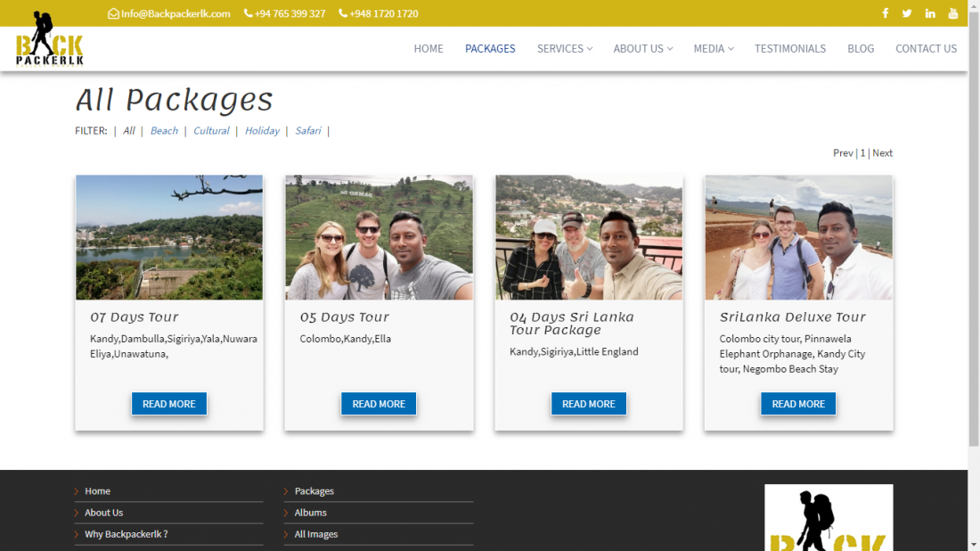Open the Facebook social icon
This screenshot has width=980, height=551.
pyautogui.click(x=885, y=13)
